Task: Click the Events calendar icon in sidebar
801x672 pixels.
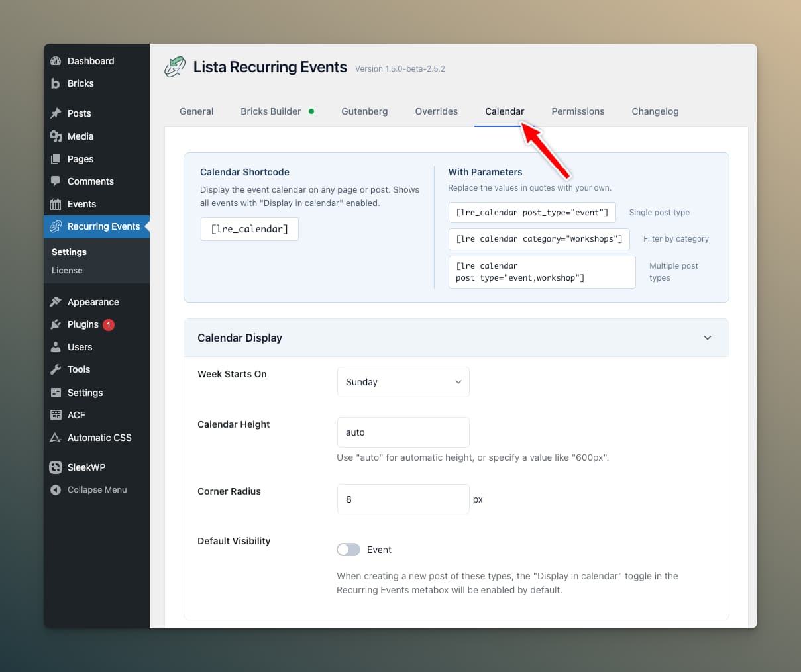Action: click(x=56, y=204)
